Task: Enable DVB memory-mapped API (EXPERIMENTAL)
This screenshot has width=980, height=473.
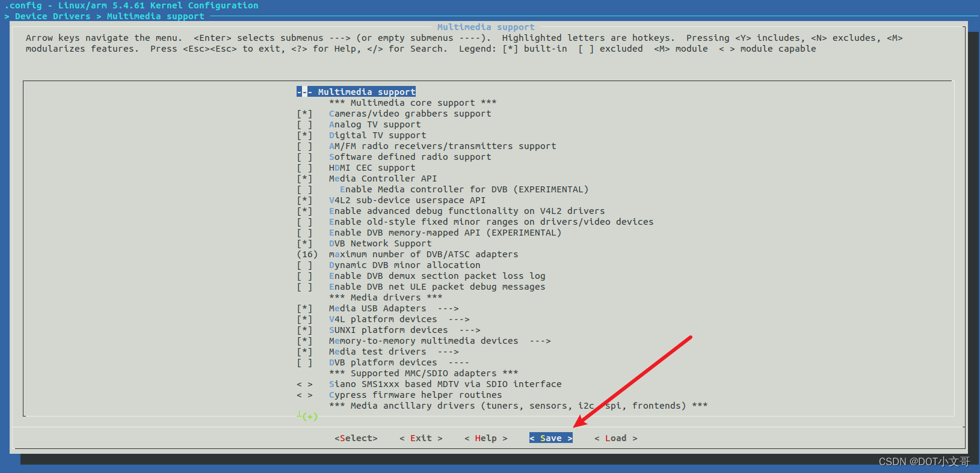Action: click(304, 233)
